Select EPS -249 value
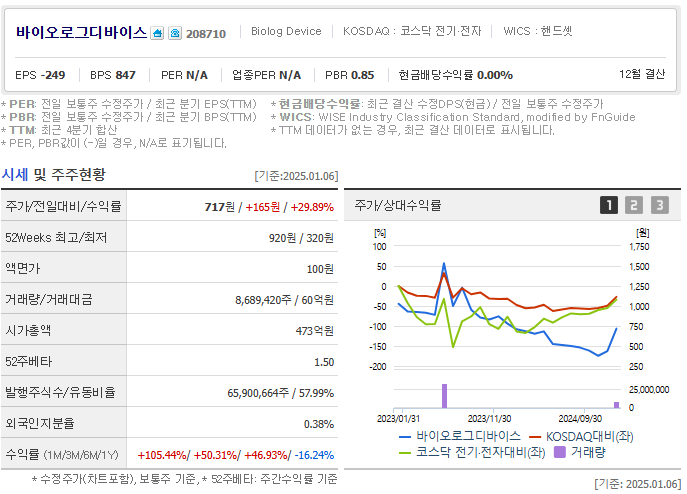 pos(40,75)
